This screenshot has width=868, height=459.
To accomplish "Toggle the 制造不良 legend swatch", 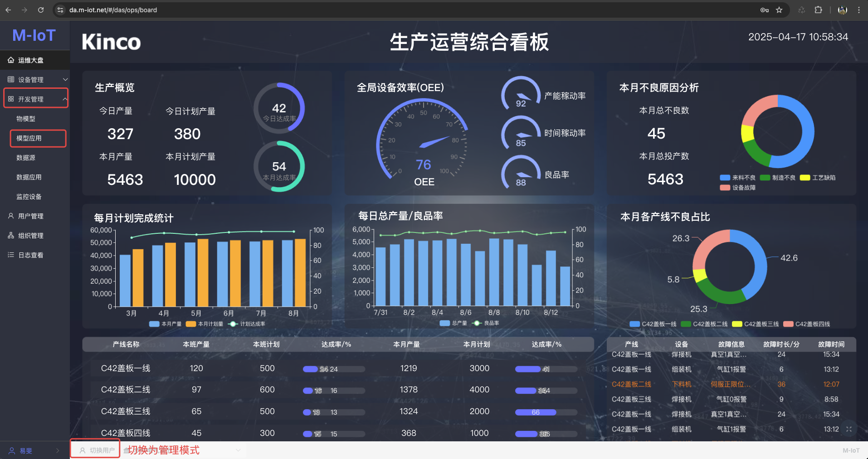I will [x=765, y=178].
